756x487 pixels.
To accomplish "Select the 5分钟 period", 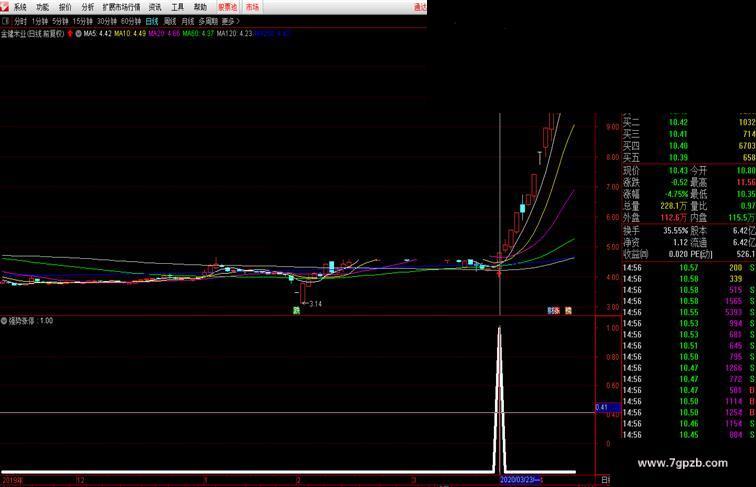I will (x=60, y=21).
